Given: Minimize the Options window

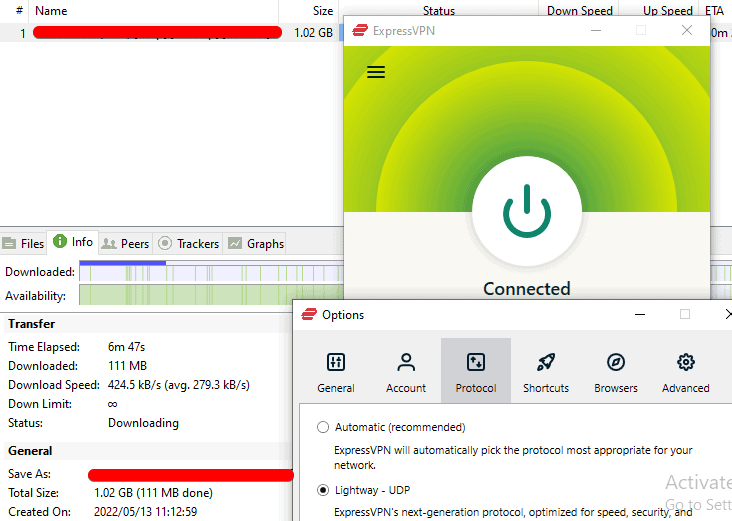Looking at the screenshot, I should pyautogui.click(x=640, y=315).
